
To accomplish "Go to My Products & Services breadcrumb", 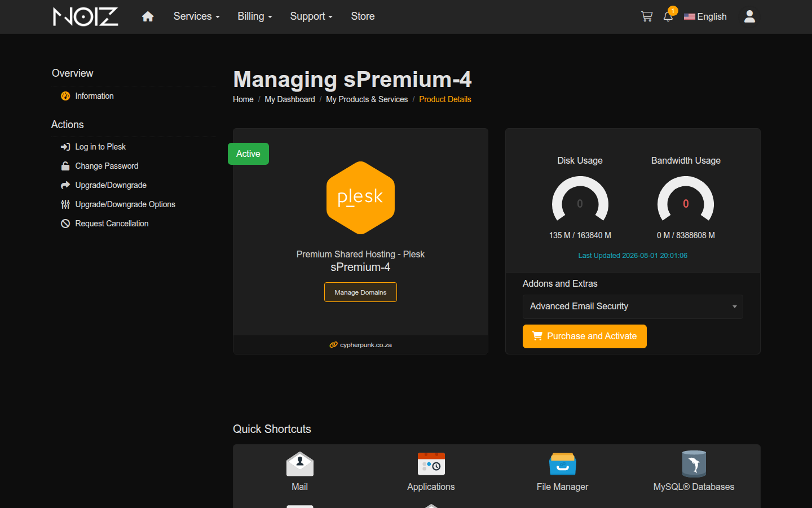I will click(x=367, y=99).
